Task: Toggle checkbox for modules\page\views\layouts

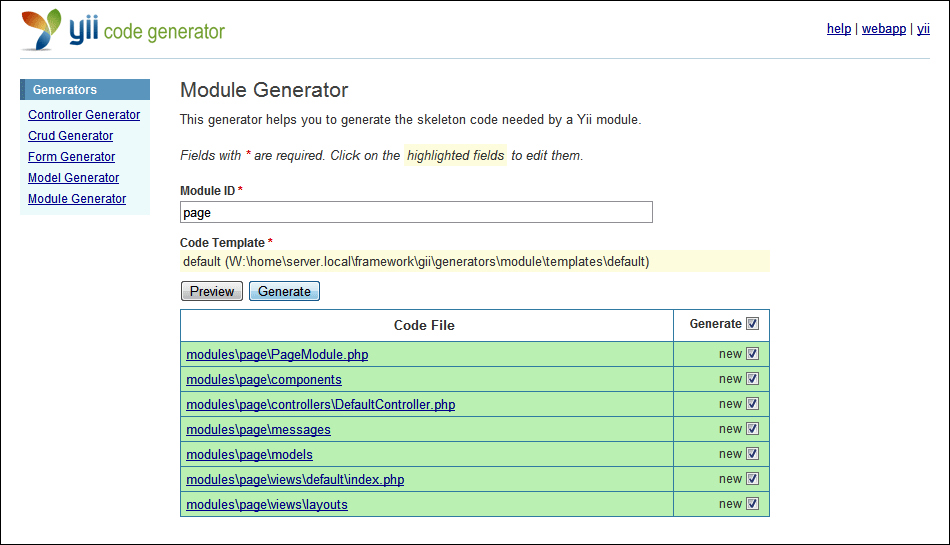Action: pyautogui.click(x=753, y=504)
